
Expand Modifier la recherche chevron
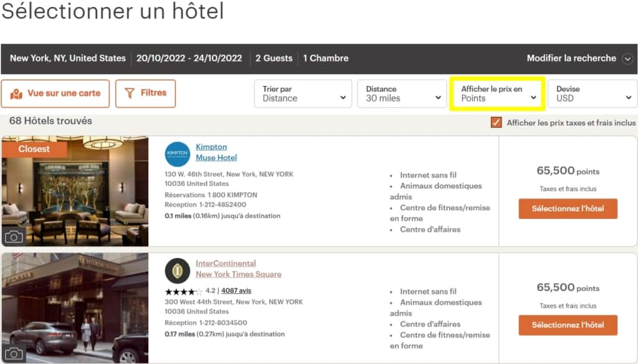[627, 58]
